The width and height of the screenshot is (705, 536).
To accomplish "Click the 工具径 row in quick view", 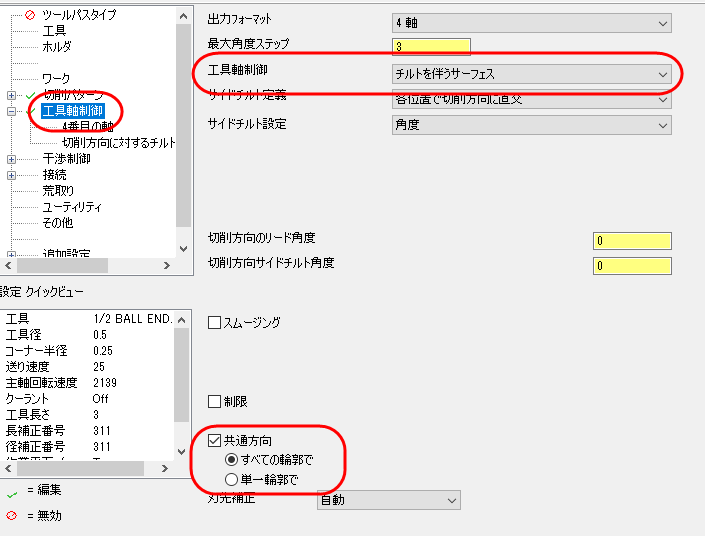I will tap(88, 335).
